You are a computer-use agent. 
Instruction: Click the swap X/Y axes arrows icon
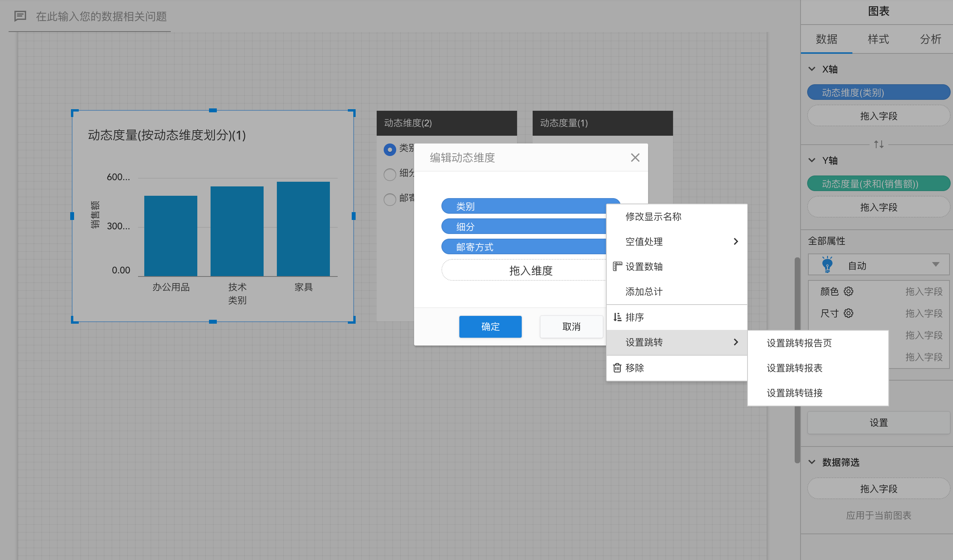click(x=879, y=144)
